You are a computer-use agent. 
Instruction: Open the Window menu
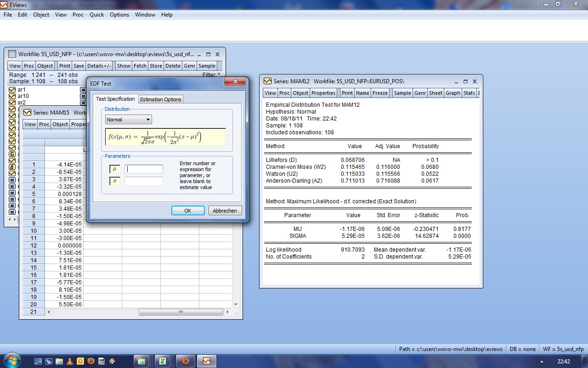coord(145,15)
